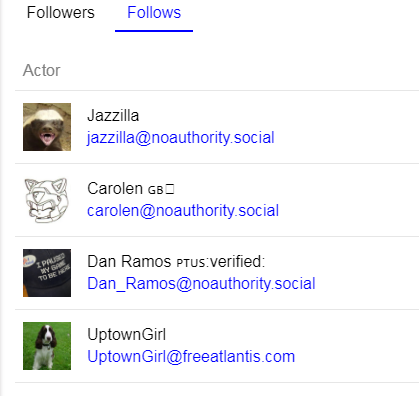The image size is (419, 396).
Task: Open Dan Ramos's black cap avatar
Action: tap(47, 273)
